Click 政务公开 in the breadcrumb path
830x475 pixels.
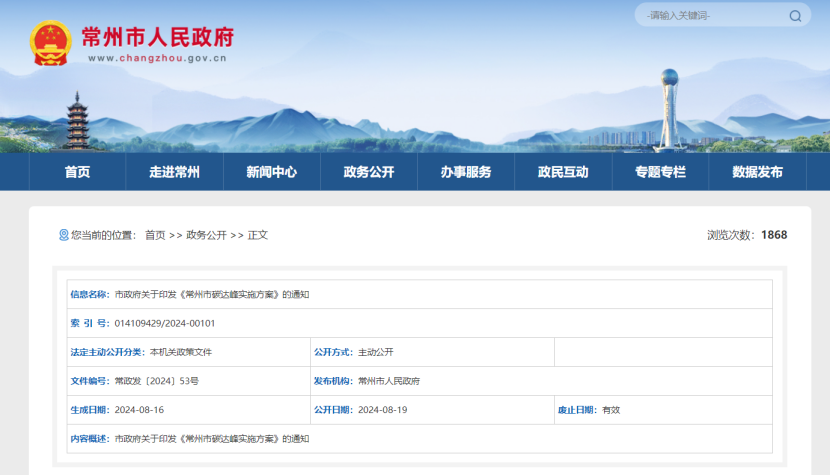coord(206,235)
